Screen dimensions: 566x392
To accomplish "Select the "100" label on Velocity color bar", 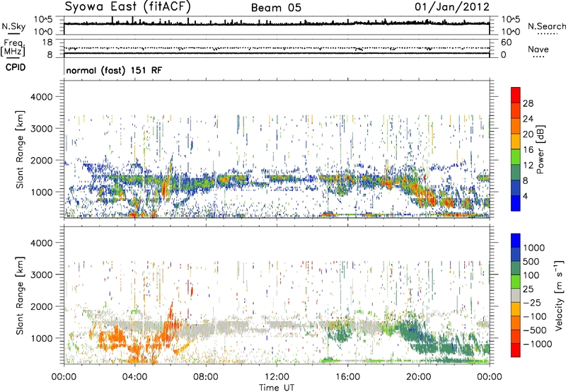I will coord(531,275).
